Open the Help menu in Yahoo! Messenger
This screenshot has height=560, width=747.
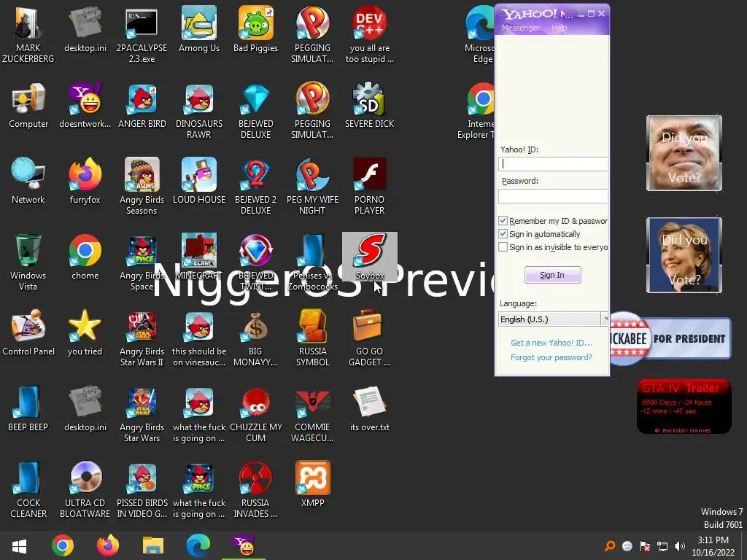560,28
